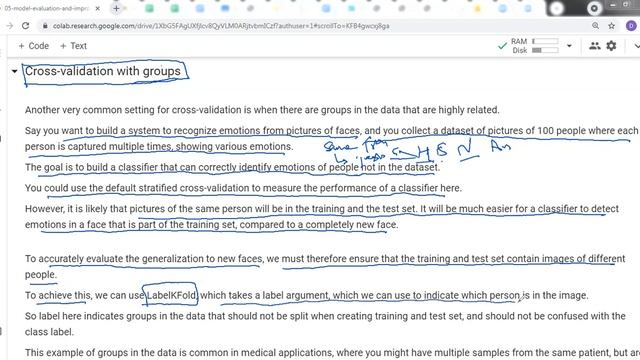
Task: Focus the colab.research.google.com address bar
Action: [x=220, y=26]
